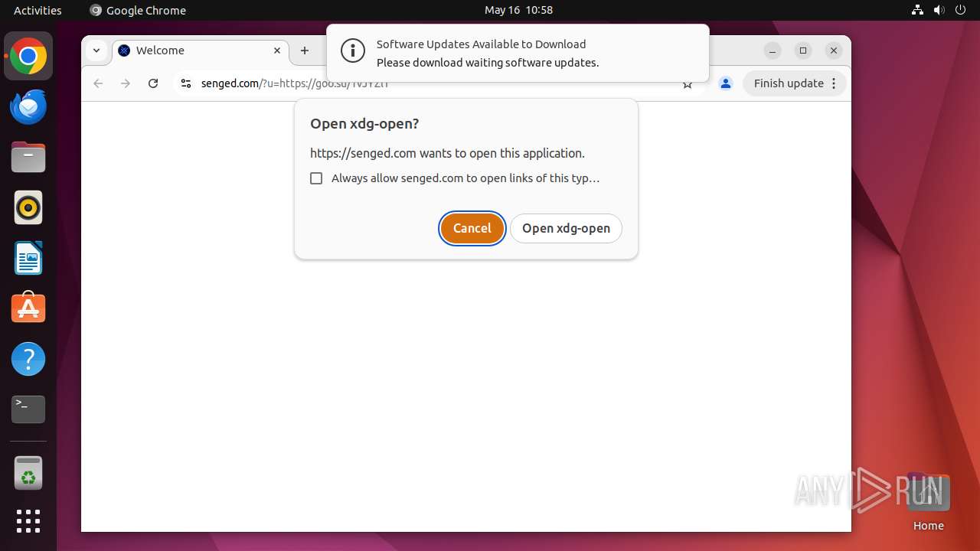This screenshot has width=980, height=551.
Task: Maximize the Chrome window
Action: coord(803,51)
